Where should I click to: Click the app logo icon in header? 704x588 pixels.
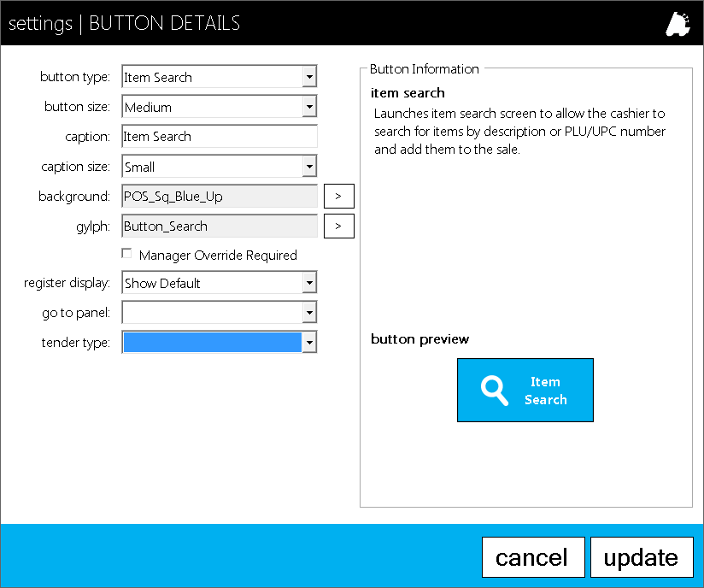(x=678, y=24)
